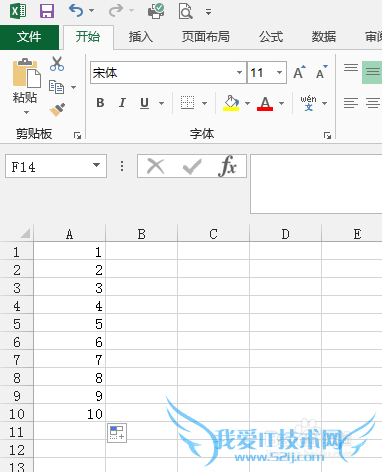
Task: Increase font size with large A
Action: point(299,72)
